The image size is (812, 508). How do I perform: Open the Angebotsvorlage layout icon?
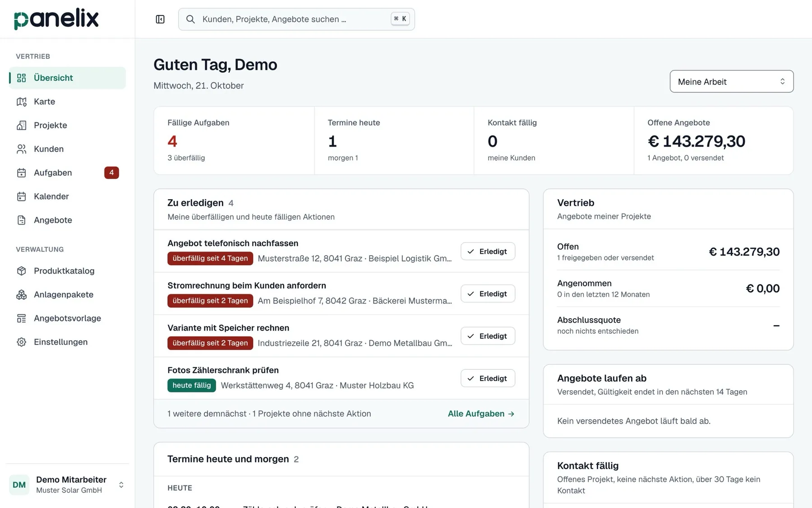[21, 318]
